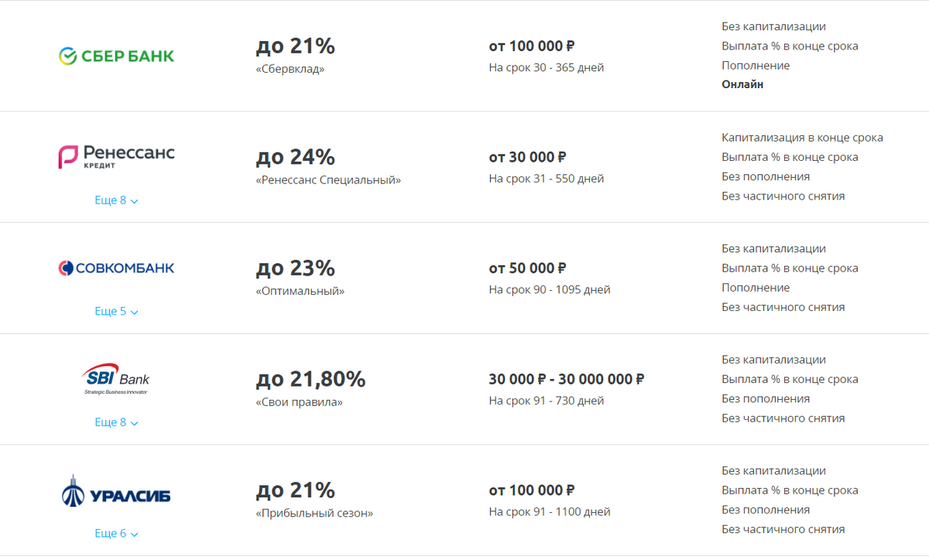Select the SBI Bank logo
Viewport: 929px width, 560px height.
click(117, 378)
